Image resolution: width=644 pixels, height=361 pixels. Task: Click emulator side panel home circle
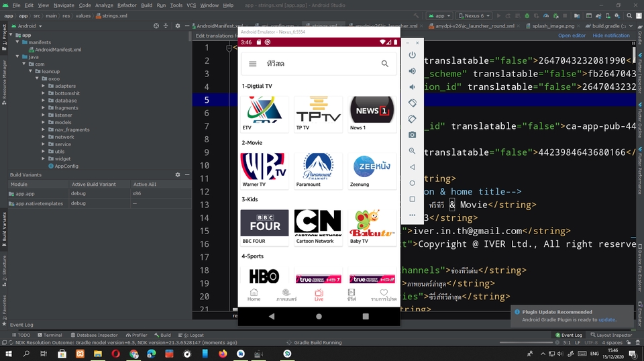(412, 183)
